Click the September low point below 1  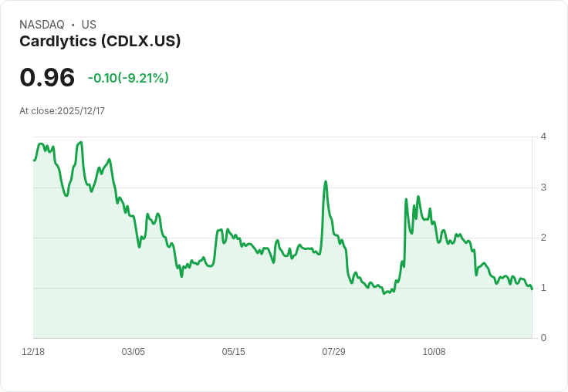pos(384,293)
